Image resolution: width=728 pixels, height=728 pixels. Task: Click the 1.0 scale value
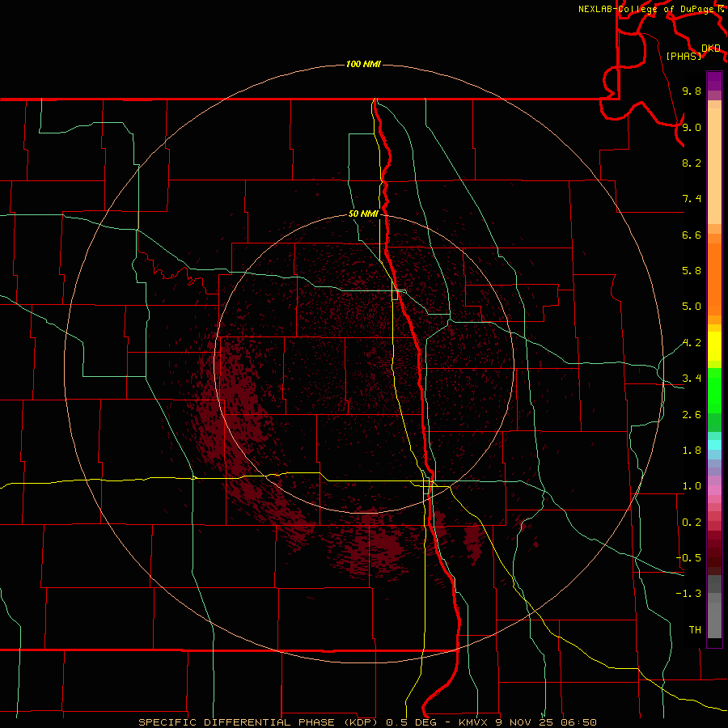pyautogui.click(x=692, y=486)
